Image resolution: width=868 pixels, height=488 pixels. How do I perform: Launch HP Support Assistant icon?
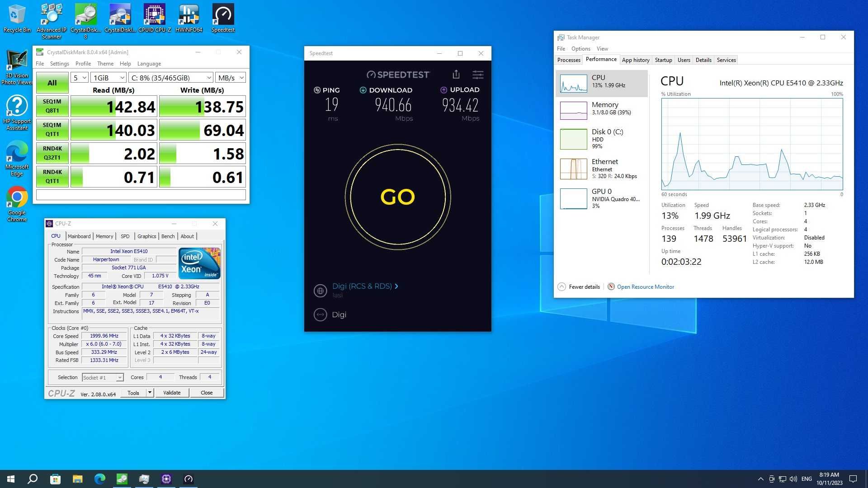pos(17,113)
